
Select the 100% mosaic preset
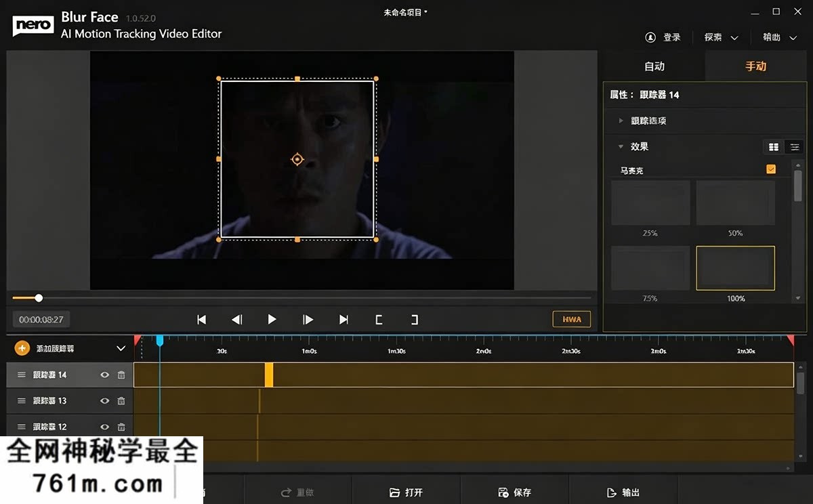pyautogui.click(x=736, y=268)
